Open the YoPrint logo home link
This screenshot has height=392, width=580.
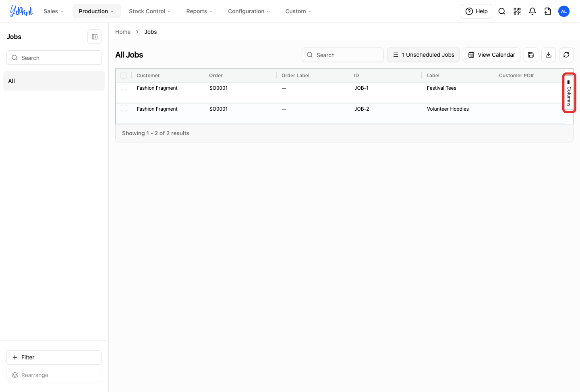click(21, 11)
